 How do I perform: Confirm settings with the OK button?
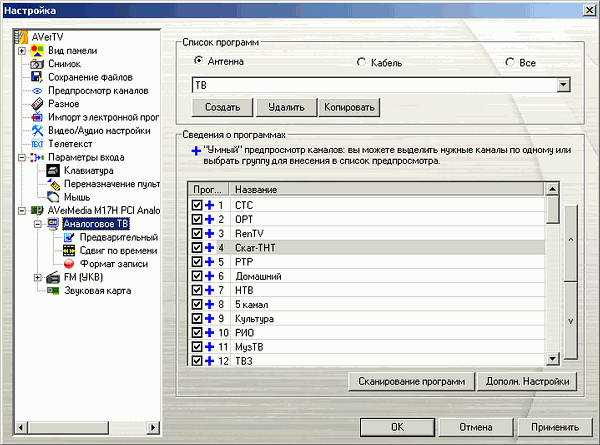point(397,427)
